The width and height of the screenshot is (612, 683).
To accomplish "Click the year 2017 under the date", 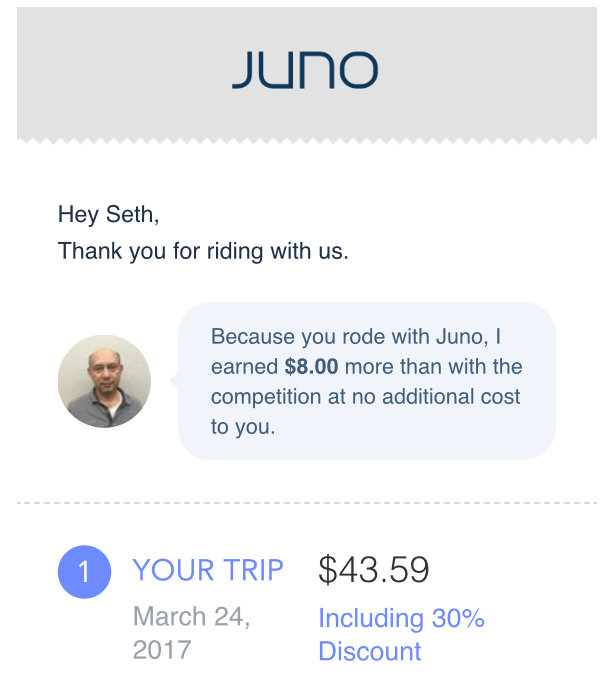I will (161, 650).
